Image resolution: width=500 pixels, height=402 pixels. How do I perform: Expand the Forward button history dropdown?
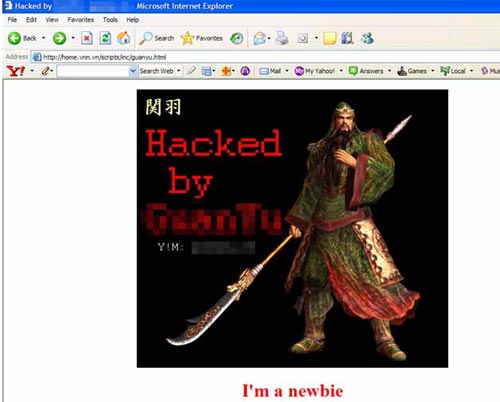(x=73, y=38)
